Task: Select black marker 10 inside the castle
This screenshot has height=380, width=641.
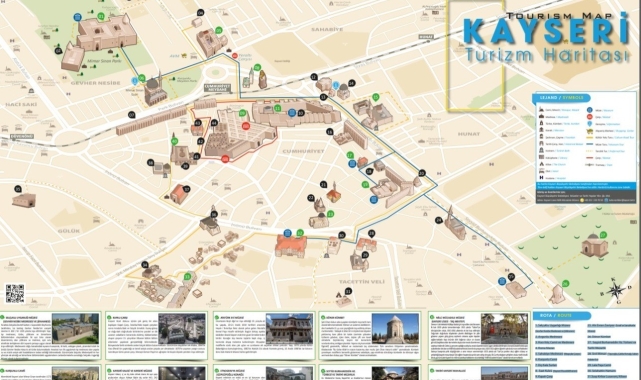Action: (x=301, y=113)
